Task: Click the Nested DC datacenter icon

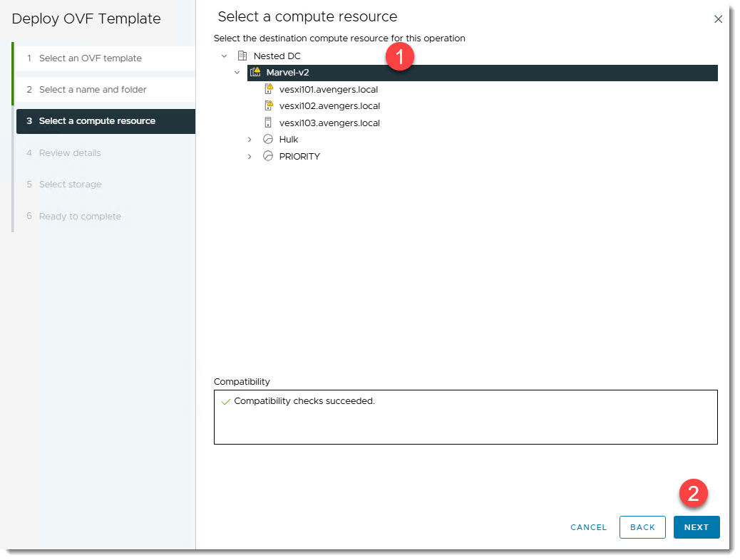Action: [x=242, y=56]
